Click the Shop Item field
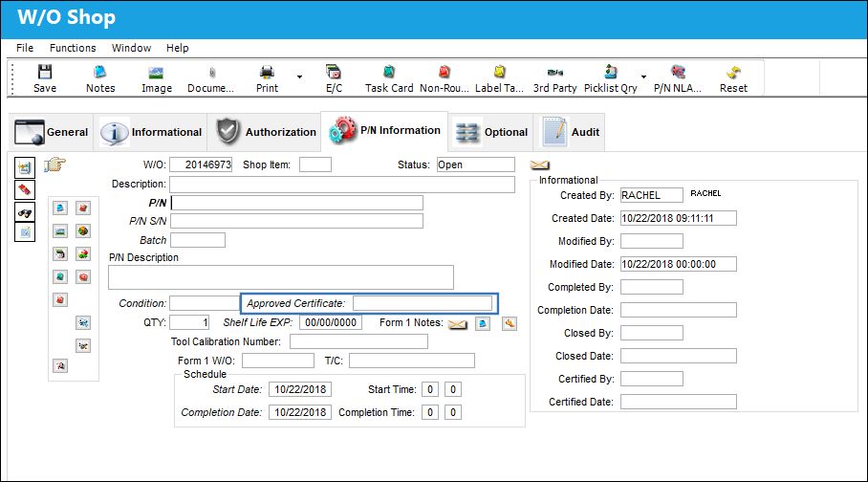This screenshot has width=868, height=482. pos(315,164)
